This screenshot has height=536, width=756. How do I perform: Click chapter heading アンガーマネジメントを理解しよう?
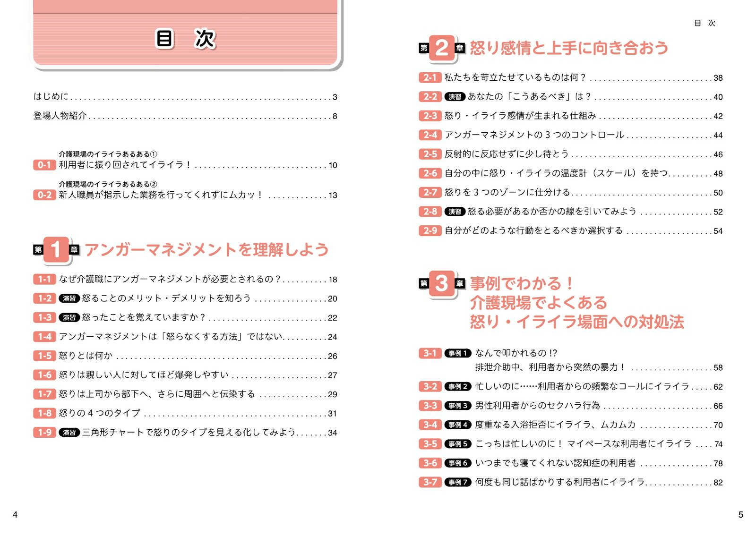(x=206, y=249)
